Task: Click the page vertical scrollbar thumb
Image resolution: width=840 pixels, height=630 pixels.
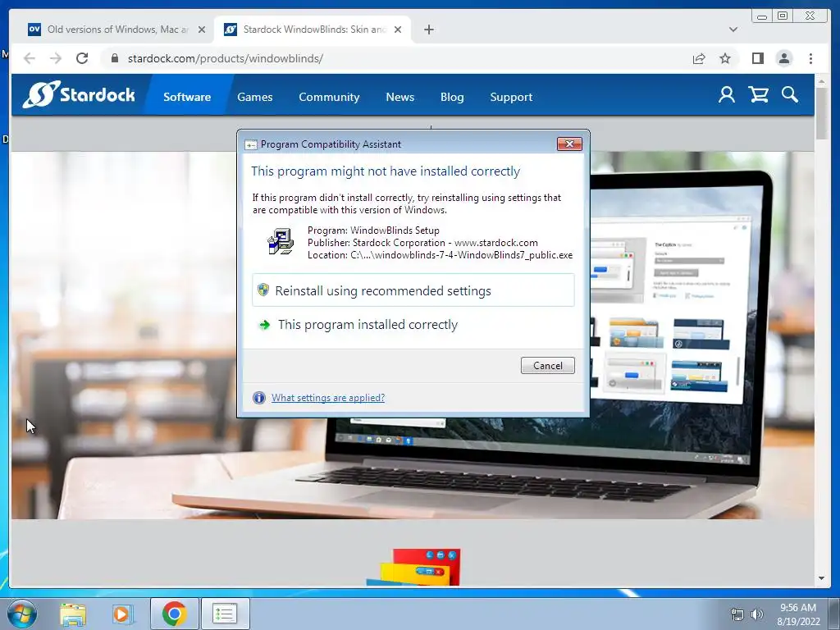Action: pyautogui.click(x=821, y=113)
